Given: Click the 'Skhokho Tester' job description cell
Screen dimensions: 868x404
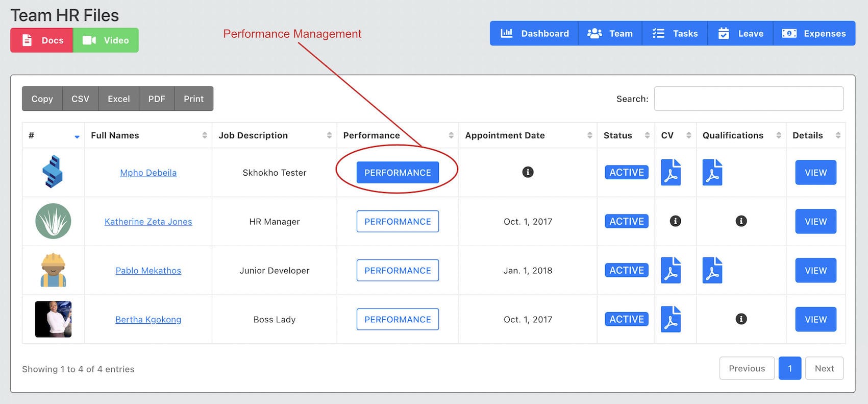Looking at the screenshot, I should tap(275, 173).
